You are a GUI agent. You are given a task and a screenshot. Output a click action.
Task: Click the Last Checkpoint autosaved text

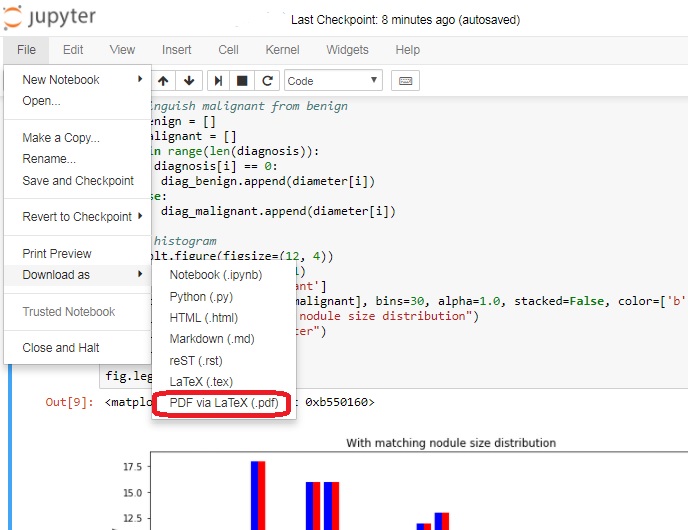[405, 20]
